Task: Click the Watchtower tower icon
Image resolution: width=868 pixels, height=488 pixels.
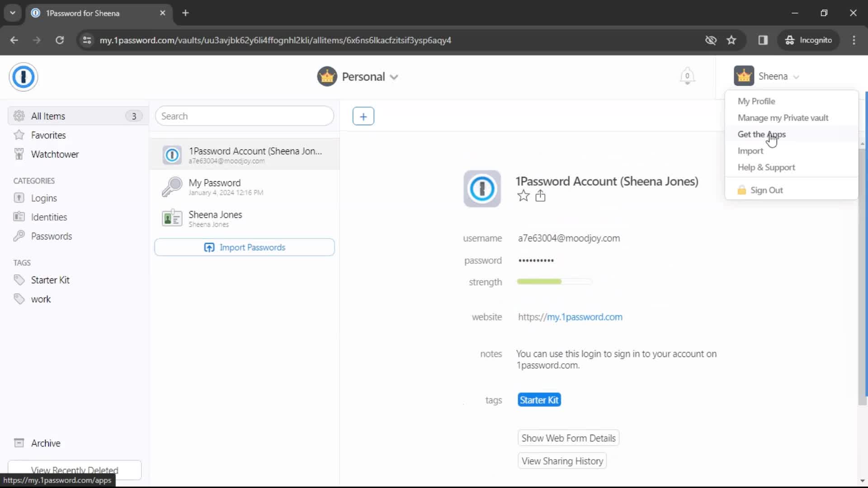Action: [x=19, y=154]
